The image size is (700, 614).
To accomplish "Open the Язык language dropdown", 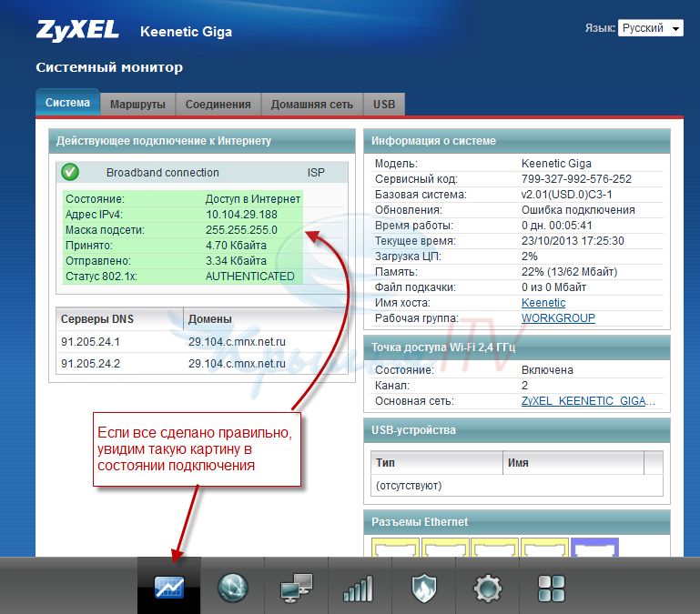I will pos(651,28).
